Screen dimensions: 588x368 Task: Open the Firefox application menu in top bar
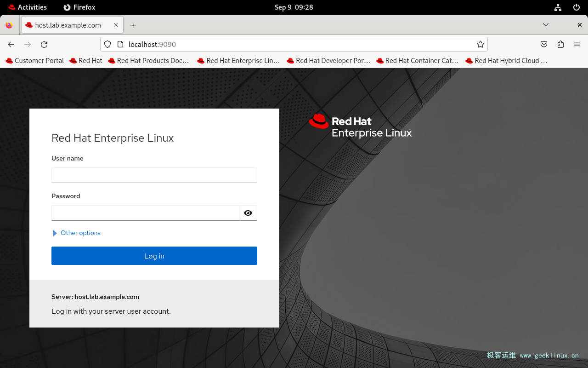click(79, 7)
